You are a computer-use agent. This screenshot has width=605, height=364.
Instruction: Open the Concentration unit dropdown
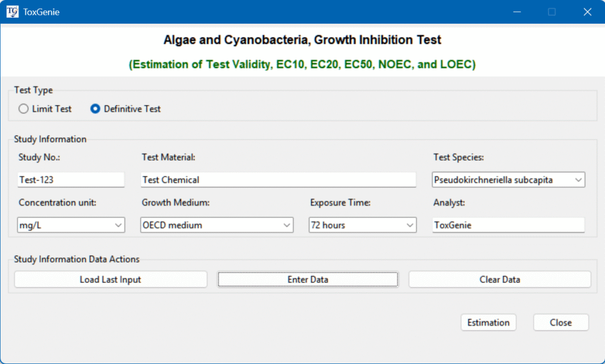coord(71,225)
